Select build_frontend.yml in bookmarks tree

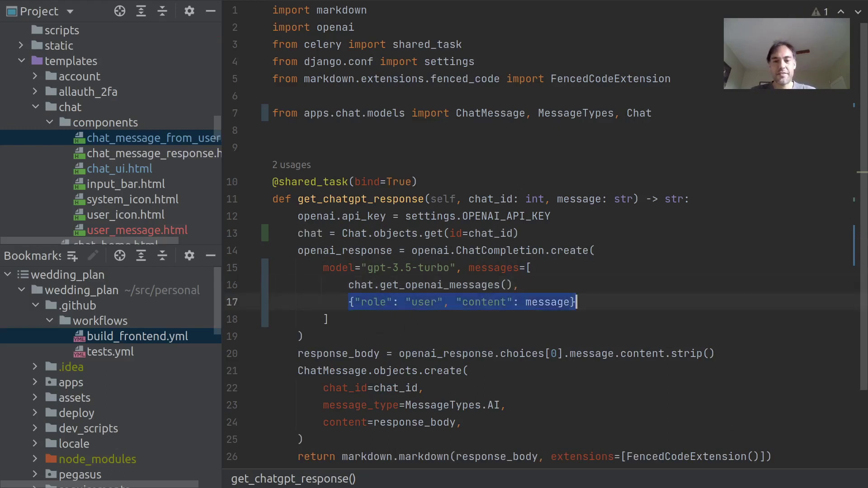(137, 336)
